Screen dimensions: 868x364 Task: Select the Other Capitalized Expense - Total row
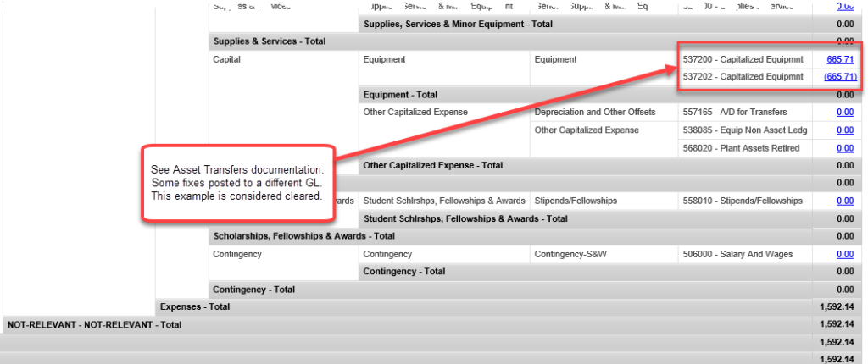point(432,165)
